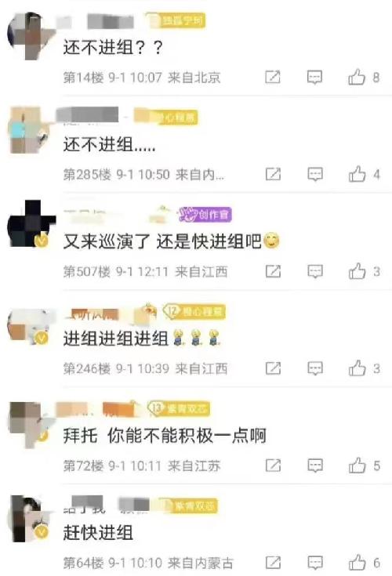392x576 pixels.
Task: Reply to the '赶快进组' comment
Action: (315, 563)
